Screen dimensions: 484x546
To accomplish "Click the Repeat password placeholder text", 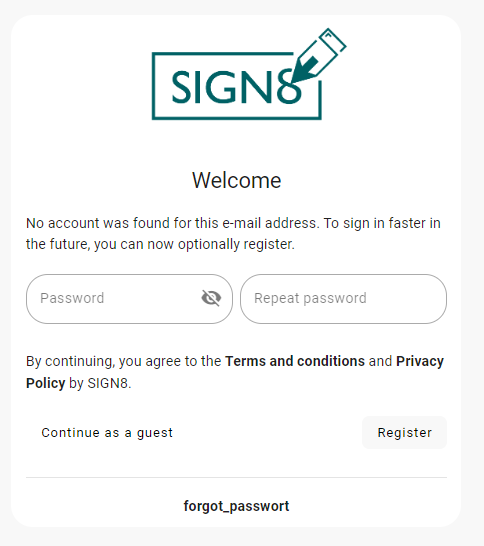I will pos(310,298).
